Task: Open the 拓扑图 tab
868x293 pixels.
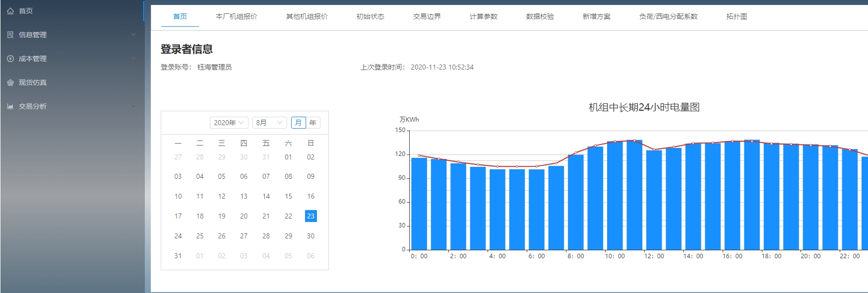Action: pyautogui.click(x=737, y=16)
